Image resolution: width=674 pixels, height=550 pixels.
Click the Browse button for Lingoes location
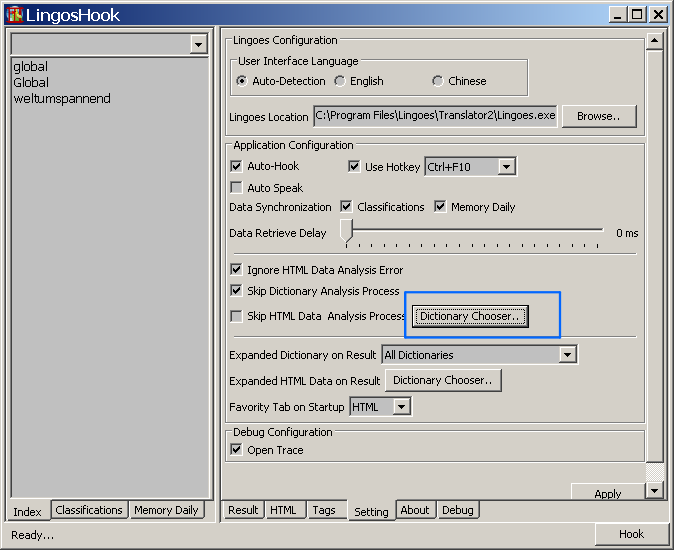pos(598,116)
